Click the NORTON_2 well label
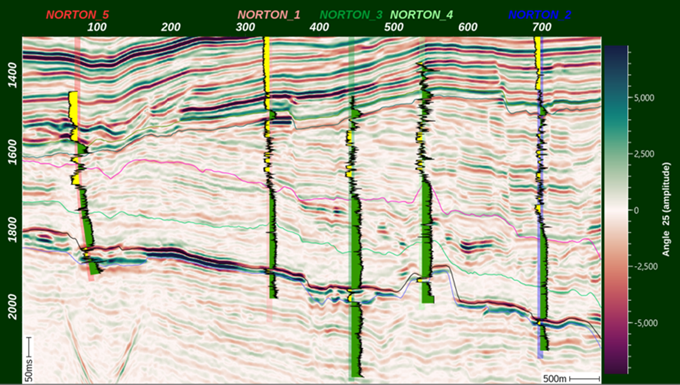This screenshot has width=680, height=385. [x=540, y=15]
